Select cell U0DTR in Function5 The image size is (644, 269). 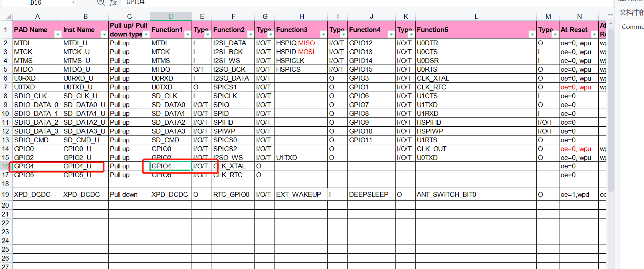[476, 43]
